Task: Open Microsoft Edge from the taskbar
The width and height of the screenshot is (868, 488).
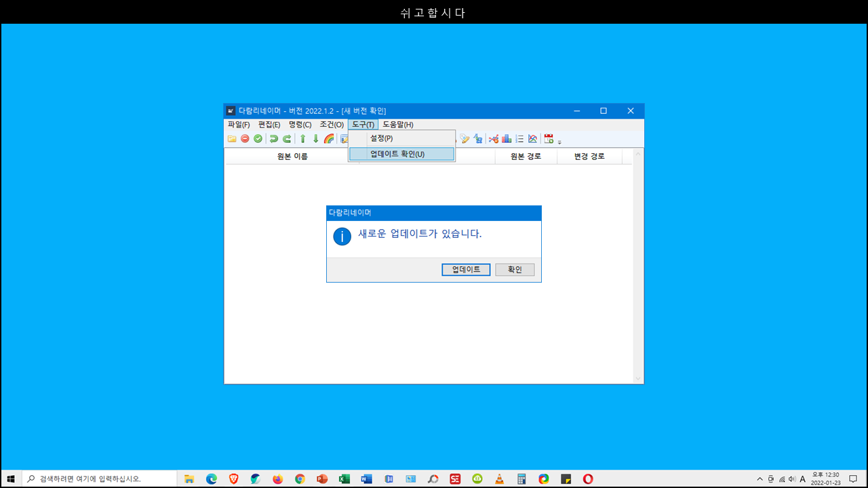Action: pyautogui.click(x=212, y=479)
